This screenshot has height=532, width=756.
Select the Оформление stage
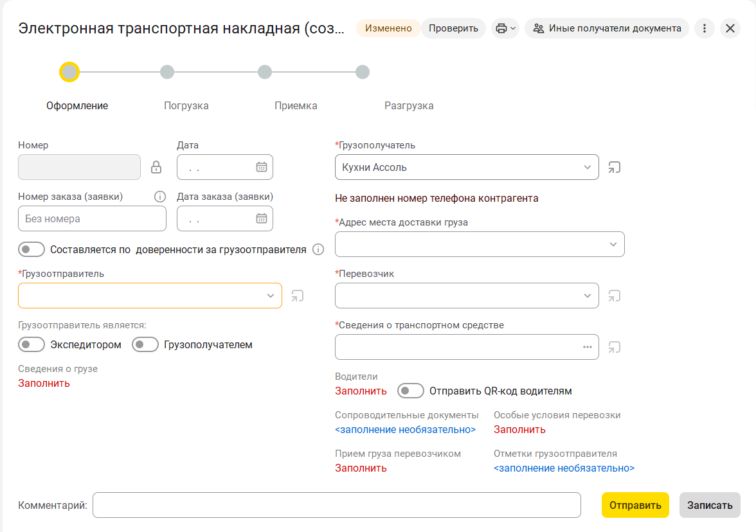[x=77, y=105]
